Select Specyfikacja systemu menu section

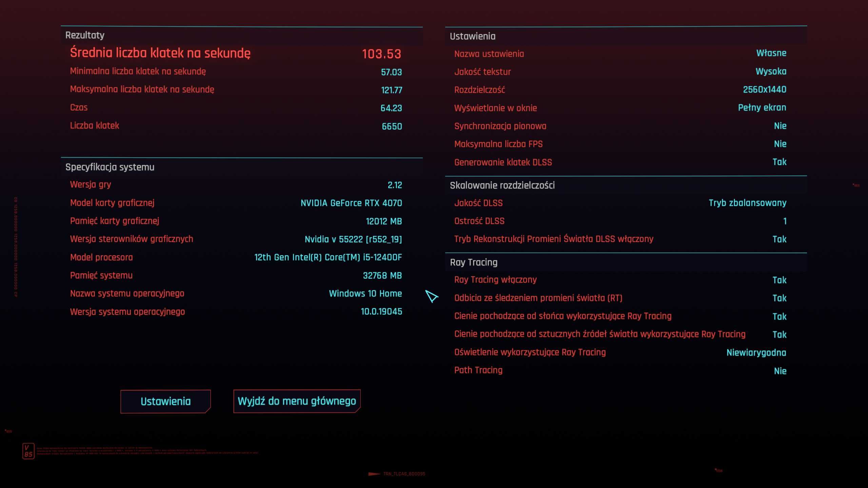110,167
